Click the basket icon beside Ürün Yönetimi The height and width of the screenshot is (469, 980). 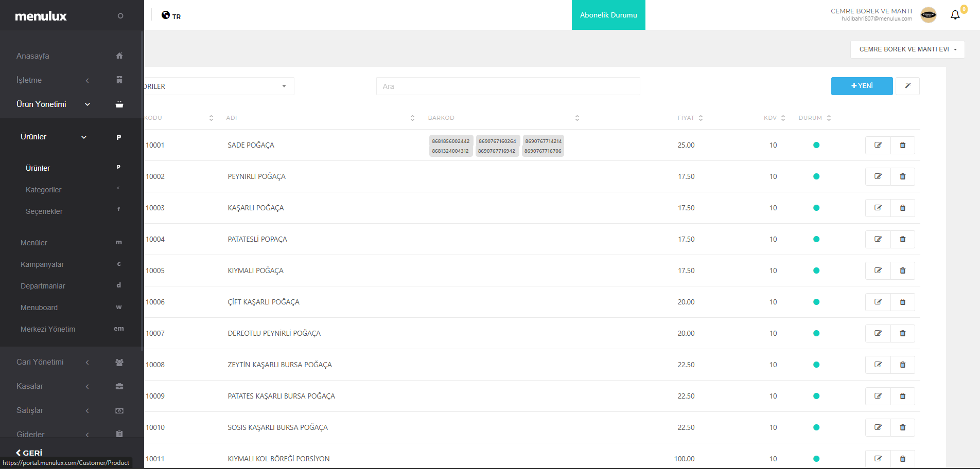(x=119, y=104)
